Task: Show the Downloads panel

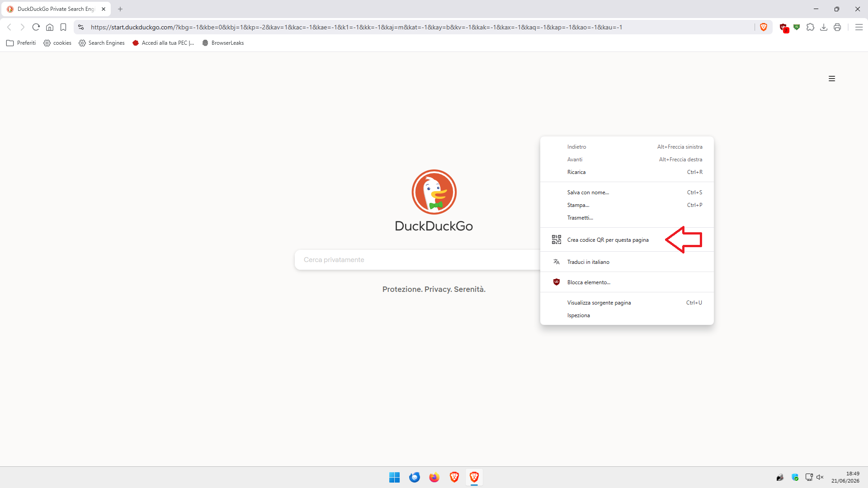Action: [824, 27]
